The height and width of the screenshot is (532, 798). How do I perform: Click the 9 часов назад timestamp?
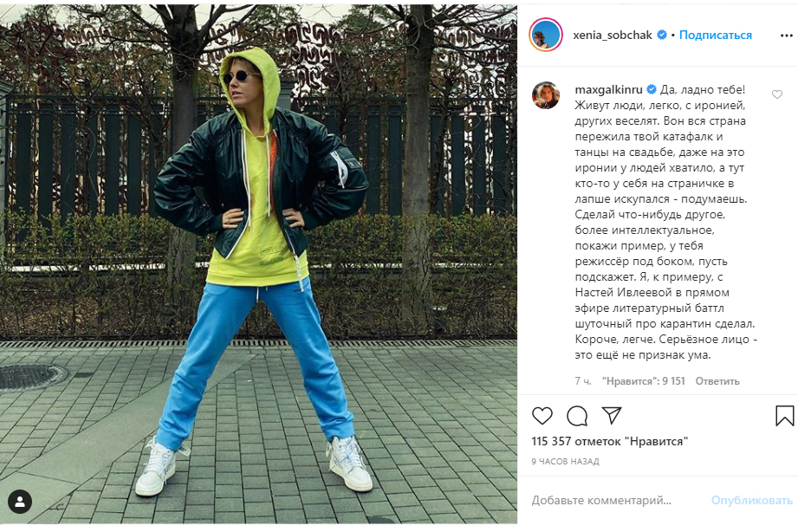pyautogui.click(x=566, y=462)
